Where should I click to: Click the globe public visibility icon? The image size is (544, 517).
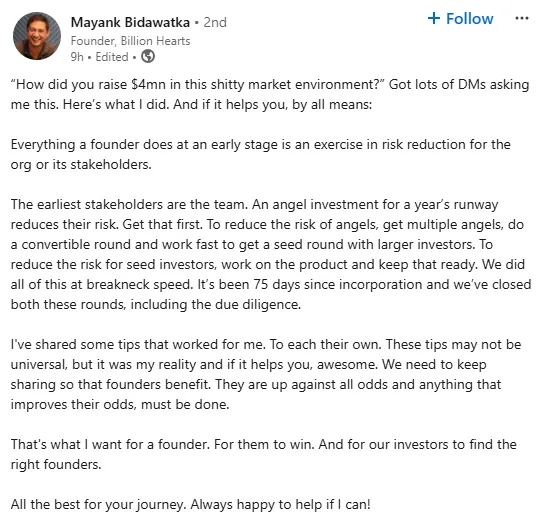148,56
